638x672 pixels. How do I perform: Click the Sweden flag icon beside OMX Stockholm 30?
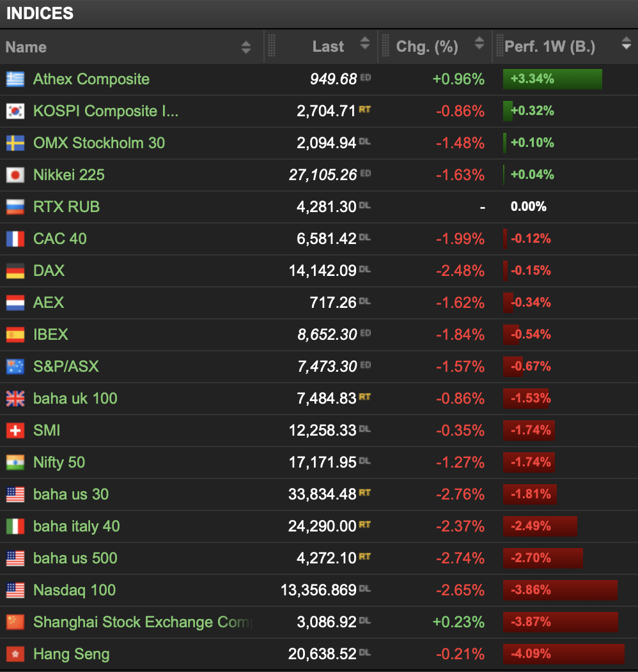[15, 143]
